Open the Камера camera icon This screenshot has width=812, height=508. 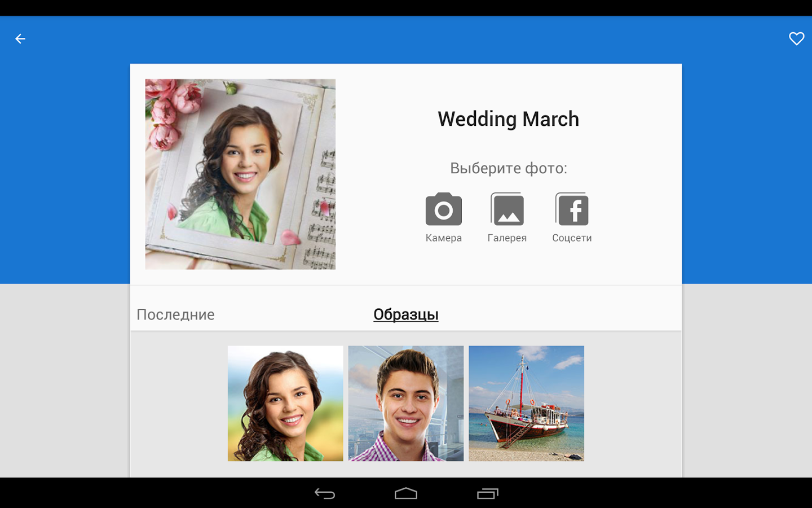[x=444, y=209]
